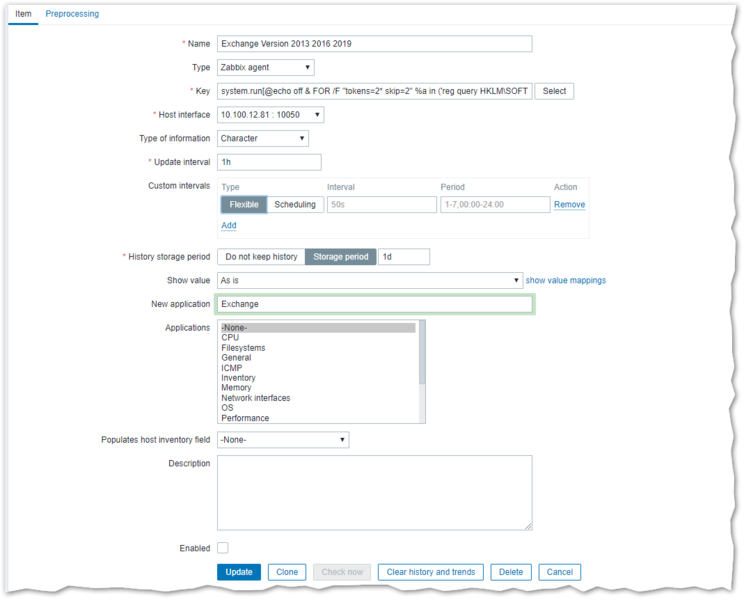Click the Add link under custom intervals
Image resolution: width=744 pixels, height=600 pixels.
[x=228, y=225]
